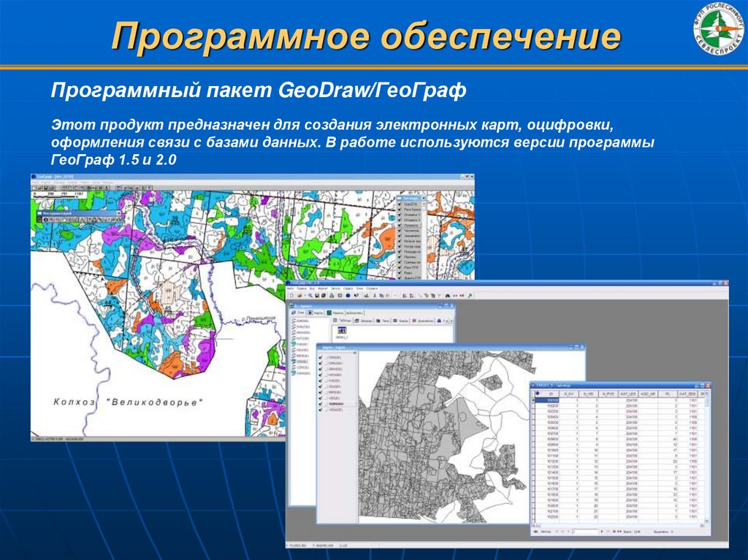This screenshot has width=748, height=560.
Task: Click the next-record arrow in table navigator
Action: (x=602, y=532)
